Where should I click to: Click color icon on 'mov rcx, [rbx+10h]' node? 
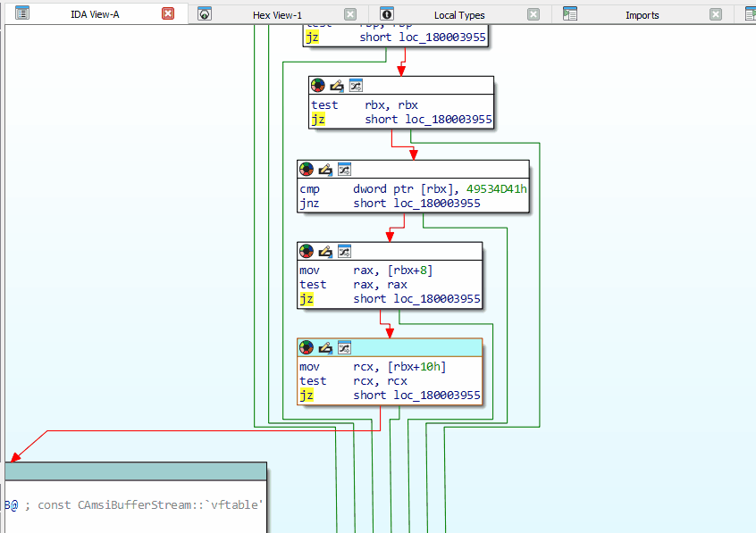click(x=306, y=347)
